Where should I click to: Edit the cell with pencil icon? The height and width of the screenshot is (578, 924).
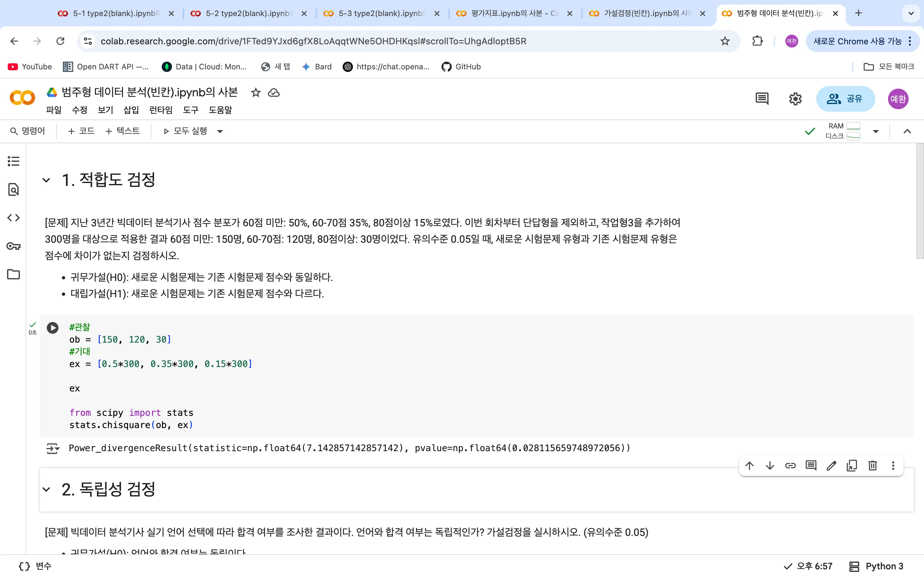(x=831, y=465)
